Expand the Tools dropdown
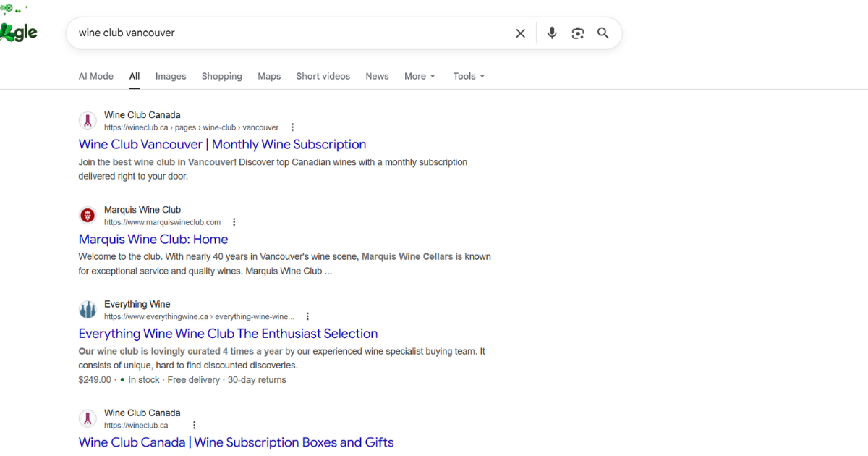The height and width of the screenshot is (456, 868). point(469,76)
